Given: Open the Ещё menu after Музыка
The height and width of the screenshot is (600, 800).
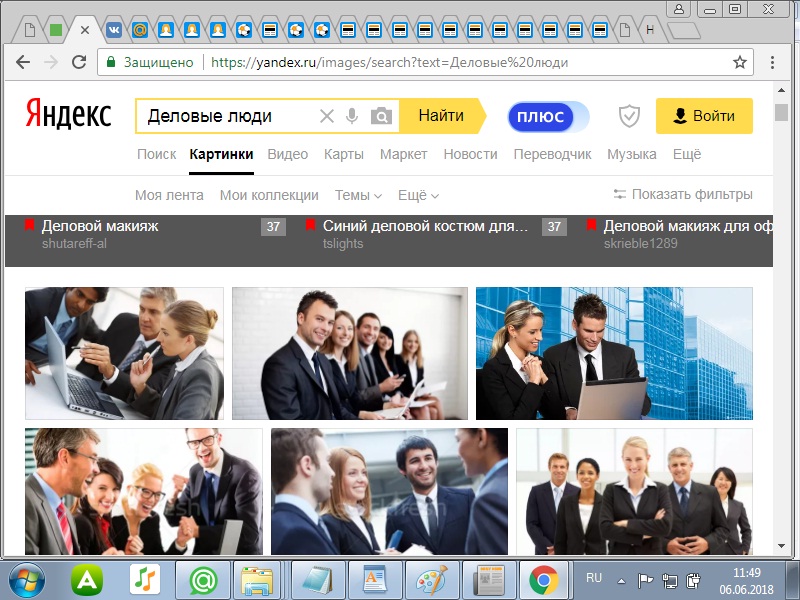Looking at the screenshot, I should click(x=686, y=154).
